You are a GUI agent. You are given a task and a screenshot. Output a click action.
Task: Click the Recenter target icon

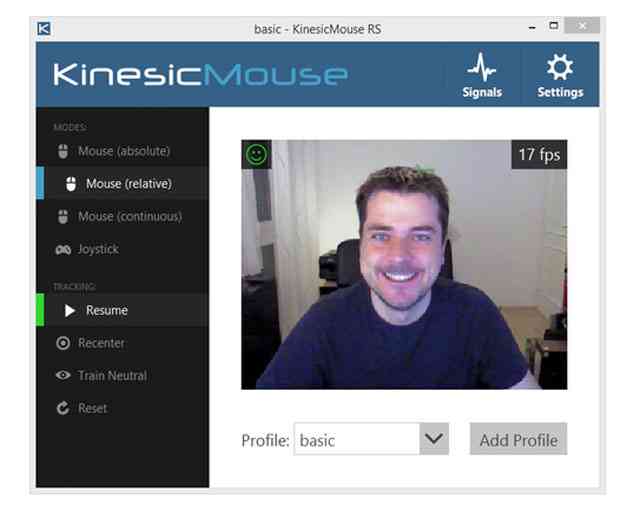click(x=63, y=343)
